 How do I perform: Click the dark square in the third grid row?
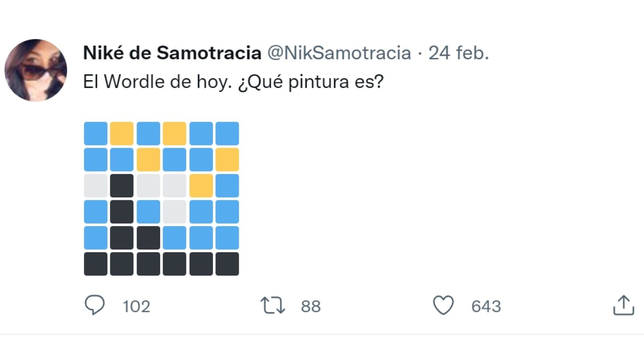122,186
